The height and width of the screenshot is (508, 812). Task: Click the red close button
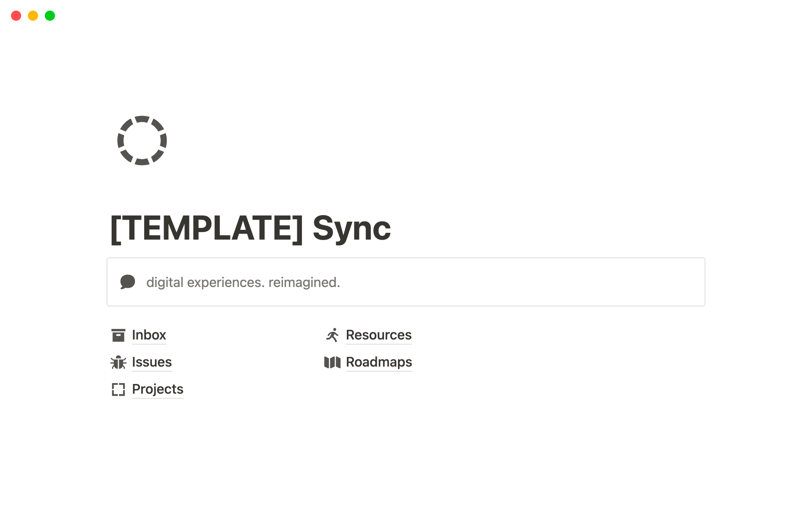pyautogui.click(x=16, y=16)
